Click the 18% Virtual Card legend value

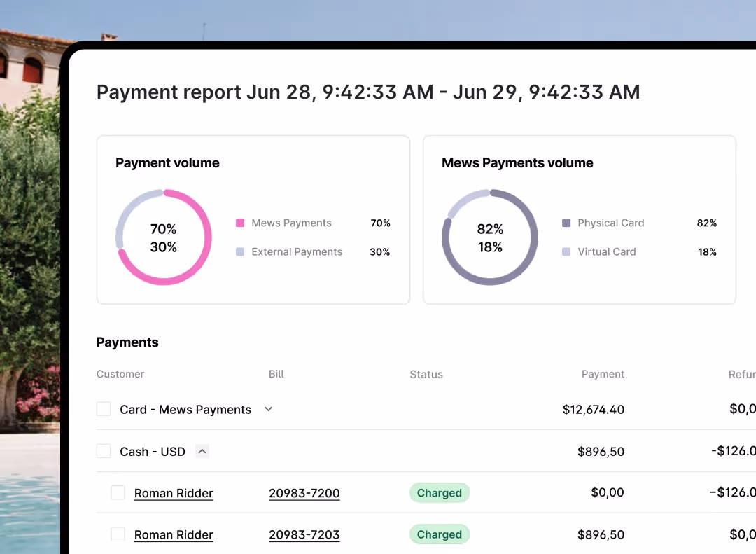point(707,252)
